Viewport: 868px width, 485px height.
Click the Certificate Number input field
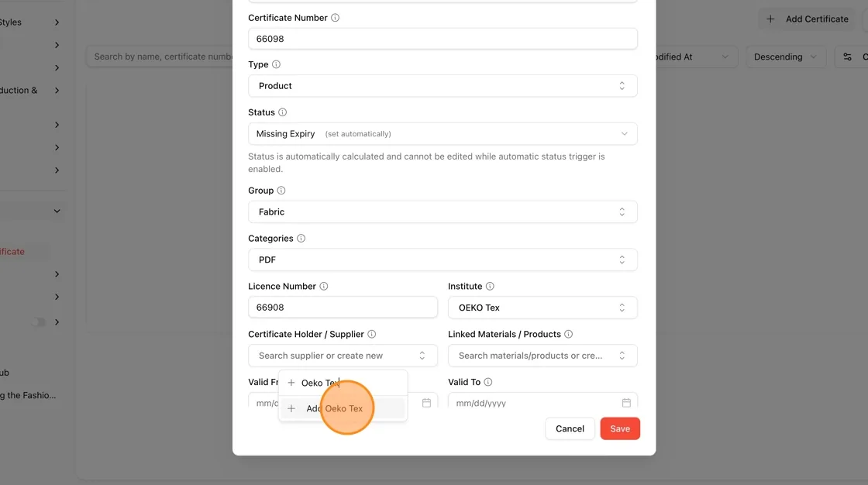coord(443,39)
